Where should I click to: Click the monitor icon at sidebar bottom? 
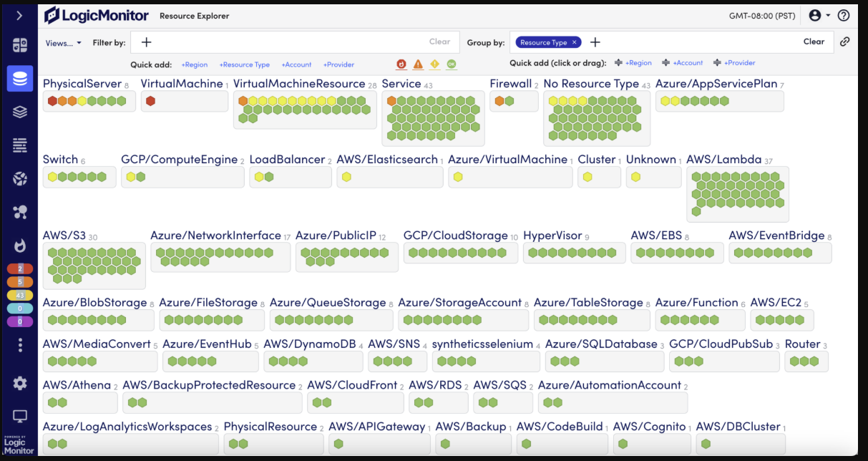click(x=20, y=416)
